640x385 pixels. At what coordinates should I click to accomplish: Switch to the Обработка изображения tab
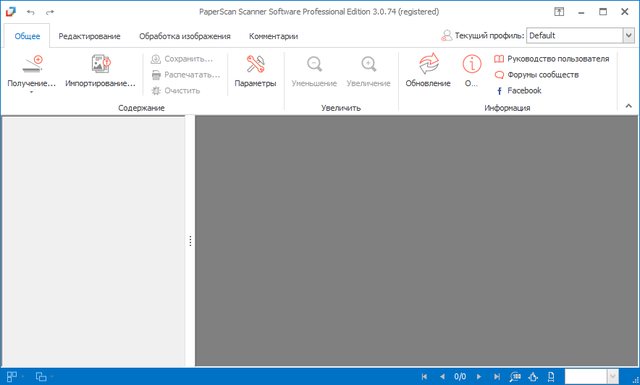click(x=184, y=36)
